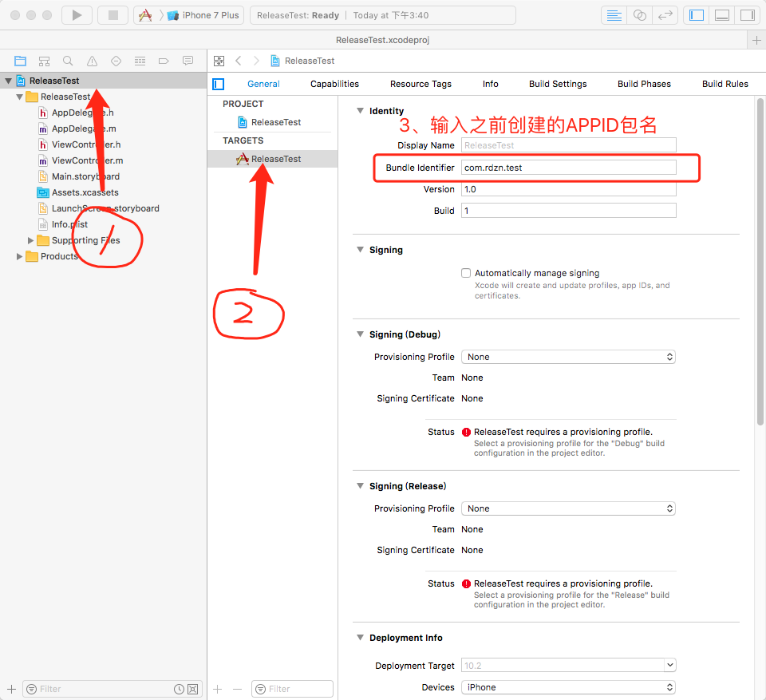Select the ReleaseTest scheme icon in toolbar
This screenshot has height=700, width=766.
click(145, 15)
